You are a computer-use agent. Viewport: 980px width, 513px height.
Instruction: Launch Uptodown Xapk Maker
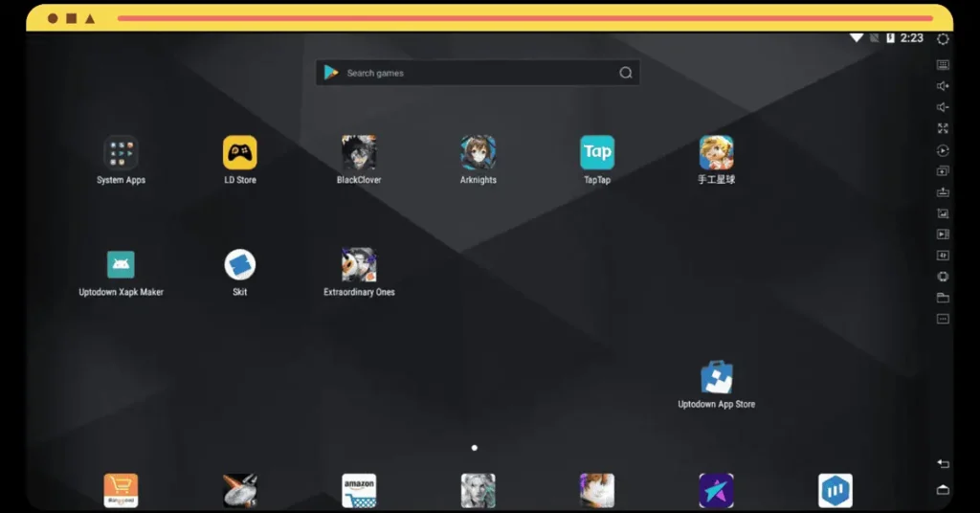tap(121, 264)
